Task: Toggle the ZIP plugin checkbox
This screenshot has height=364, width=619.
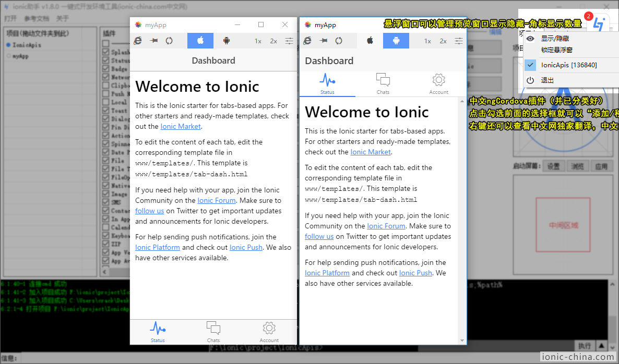Action: [106, 244]
